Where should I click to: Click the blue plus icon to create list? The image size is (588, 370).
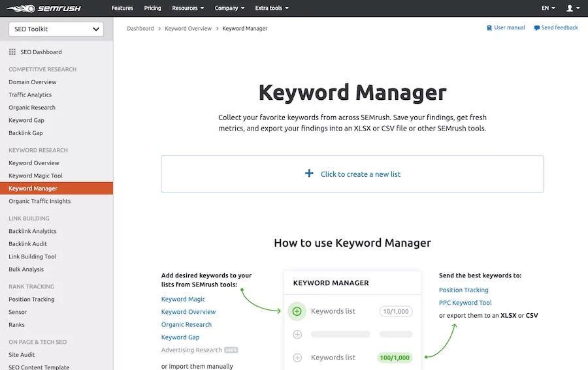309,174
